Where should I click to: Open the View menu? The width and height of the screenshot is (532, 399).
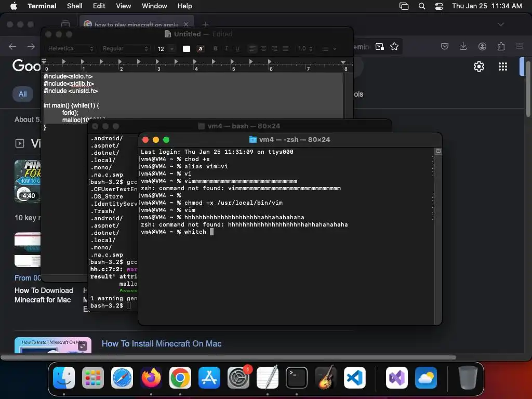123,6
